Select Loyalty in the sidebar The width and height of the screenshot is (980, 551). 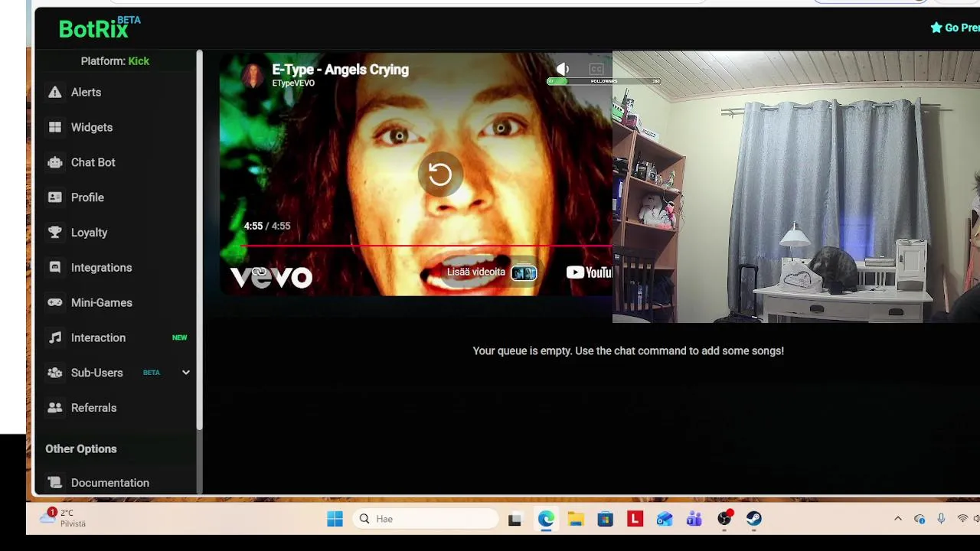coord(90,233)
